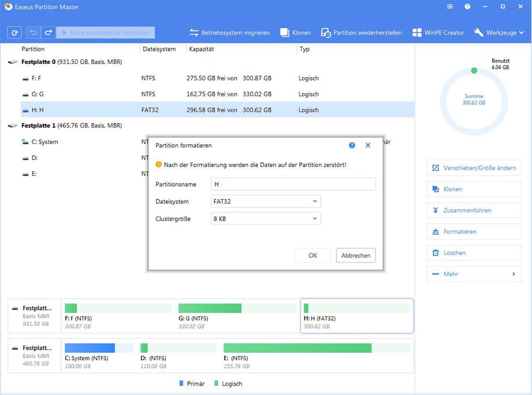The height and width of the screenshot is (395, 532).
Task: Click the Logisch legend color swatch
Action: [216, 383]
